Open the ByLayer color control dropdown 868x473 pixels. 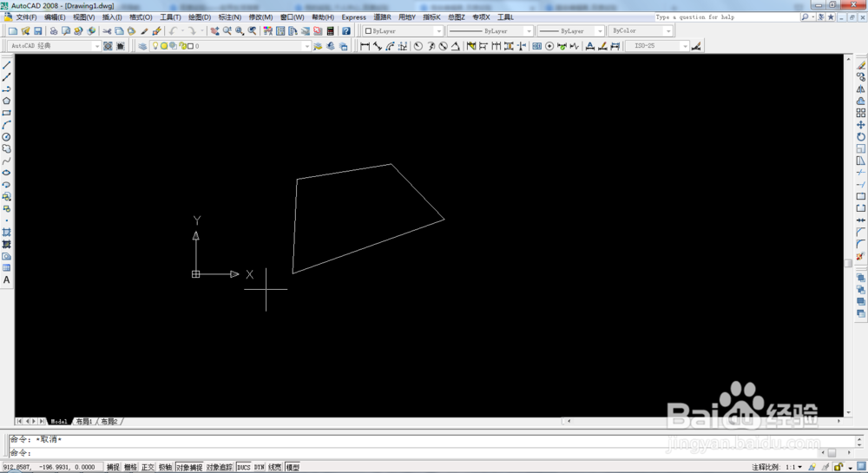click(x=403, y=31)
